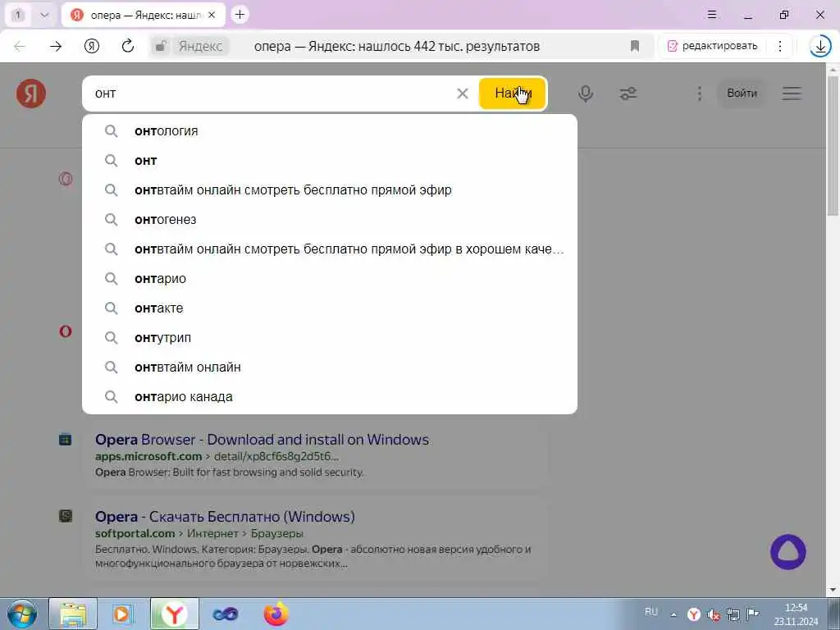The width and height of the screenshot is (840, 630).
Task: Open three-dot menu beside редактировать
Action: (x=780, y=46)
